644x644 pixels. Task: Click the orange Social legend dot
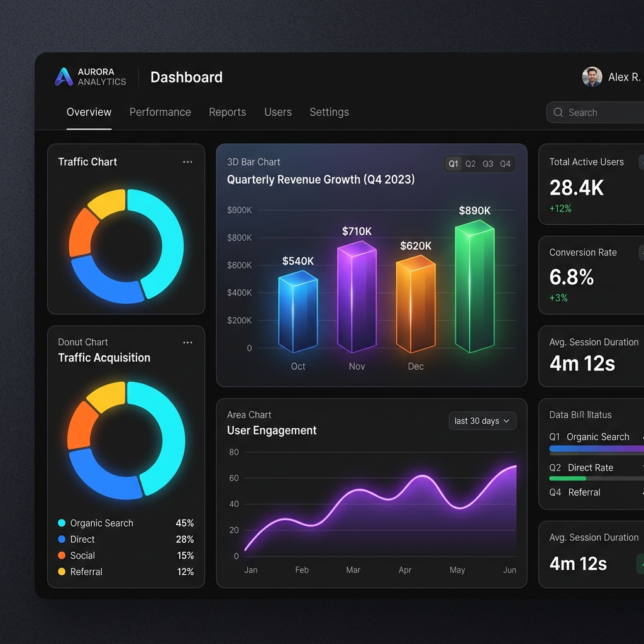pos(62,555)
